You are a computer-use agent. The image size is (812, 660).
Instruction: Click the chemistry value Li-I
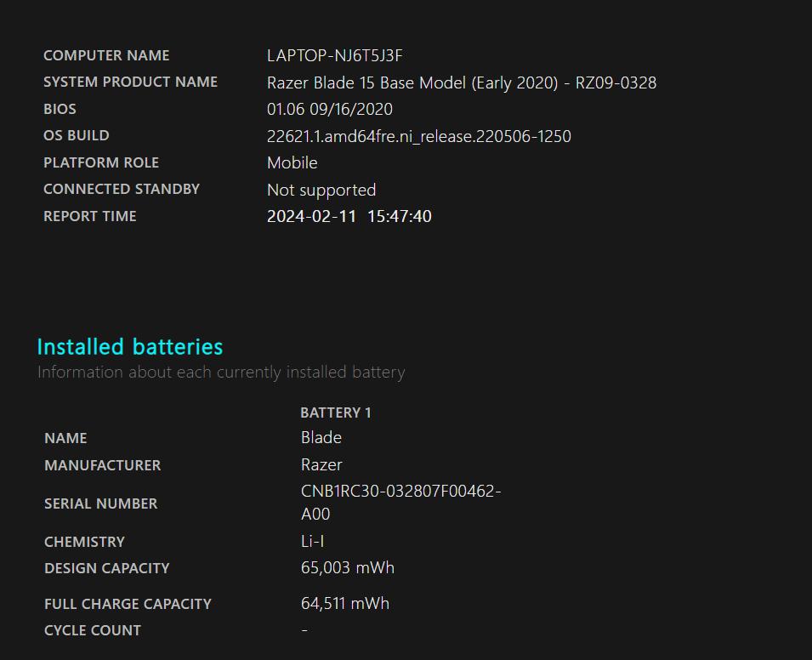pyautogui.click(x=312, y=542)
